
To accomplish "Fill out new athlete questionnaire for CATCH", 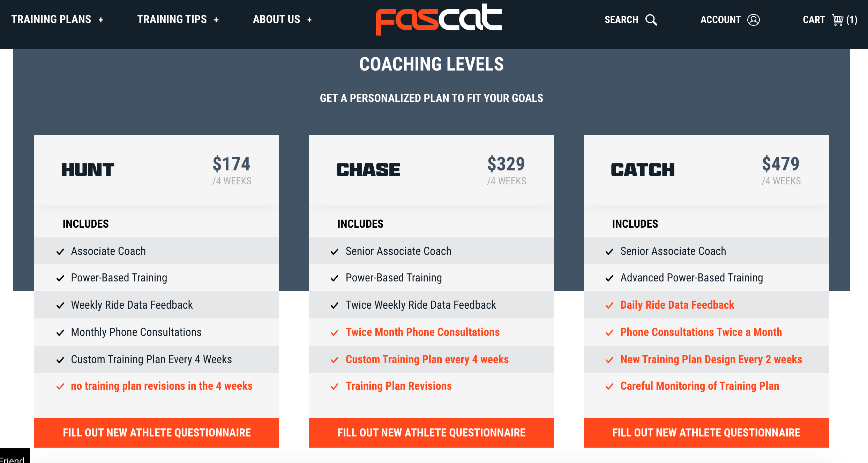I will pos(706,433).
